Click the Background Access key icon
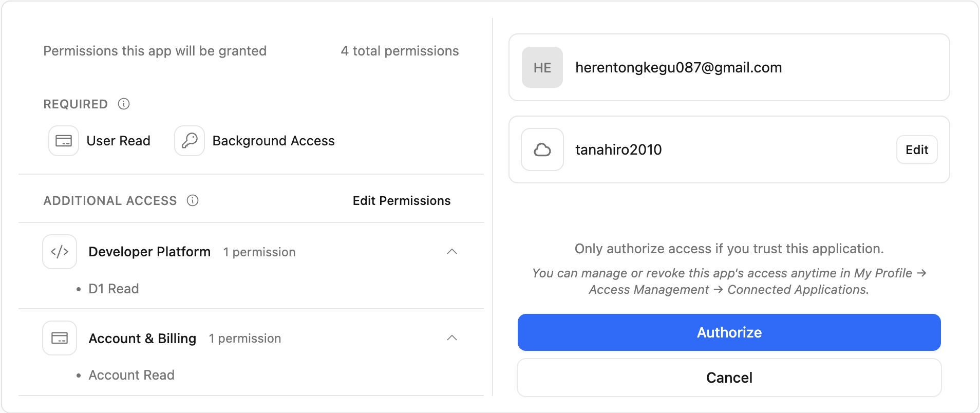The height and width of the screenshot is (413, 980). tap(190, 141)
